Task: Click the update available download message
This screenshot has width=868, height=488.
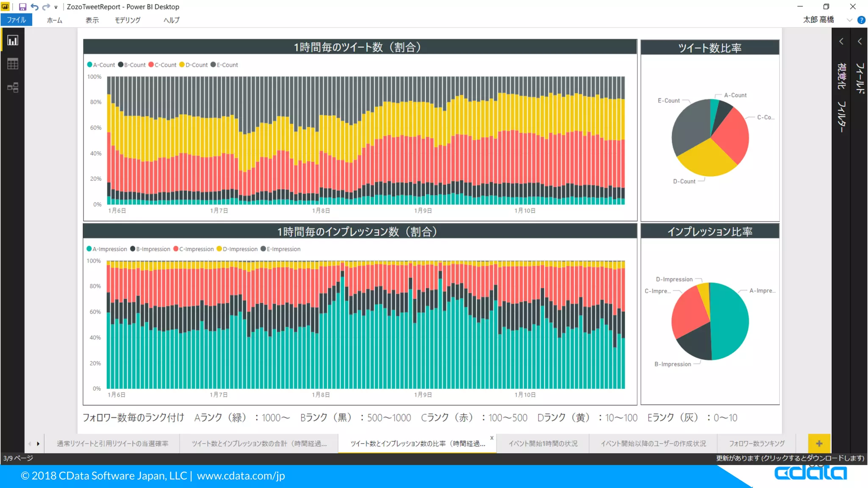Action: [790, 458]
